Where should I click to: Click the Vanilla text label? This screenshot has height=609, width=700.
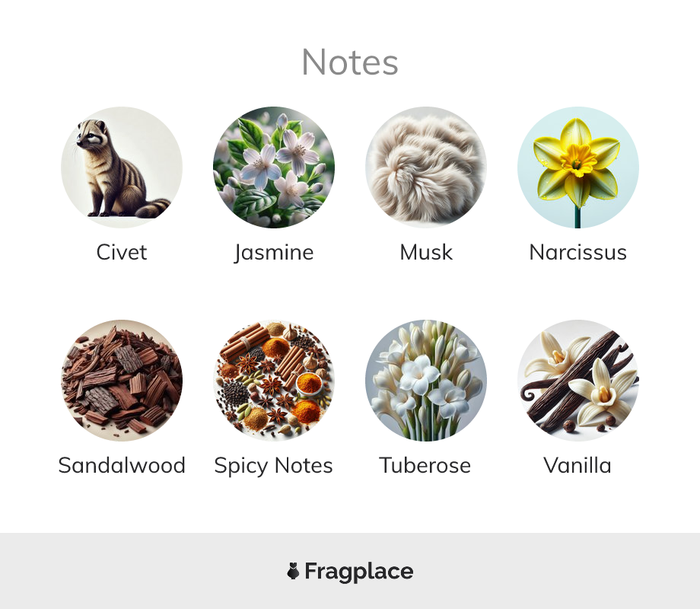coord(577,466)
